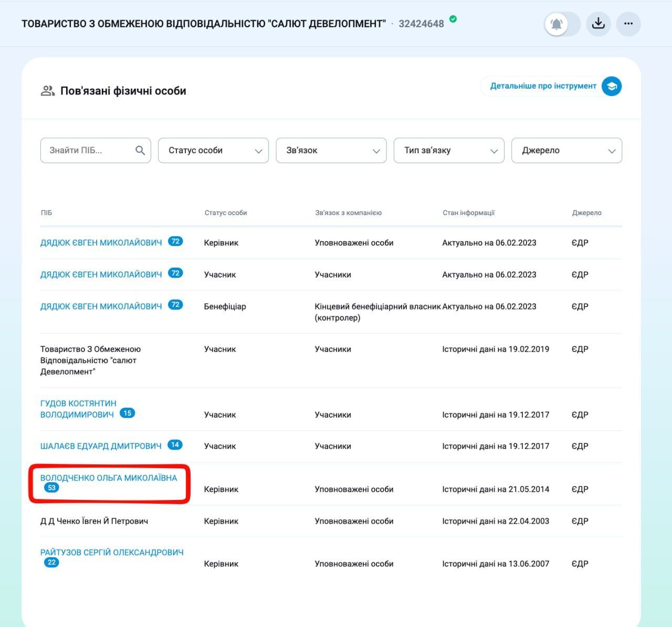Viewport: 672px width, 627px height.
Task: Expand the Зв'язок dropdown
Action: pyautogui.click(x=331, y=151)
